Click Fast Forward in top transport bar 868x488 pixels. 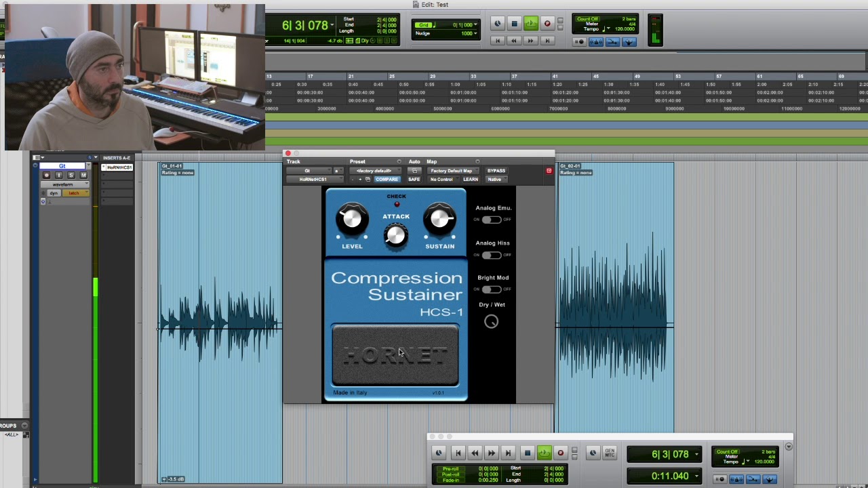[x=530, y=41]
